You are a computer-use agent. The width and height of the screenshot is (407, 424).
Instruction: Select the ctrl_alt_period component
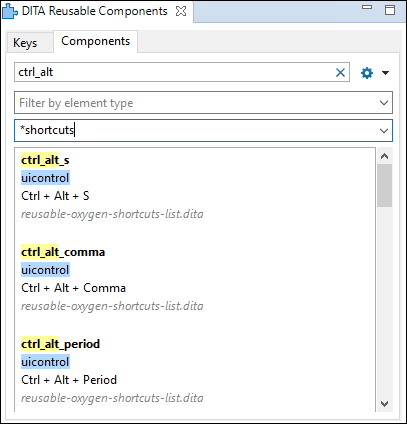pyautogui.click(x=60, y=344)
